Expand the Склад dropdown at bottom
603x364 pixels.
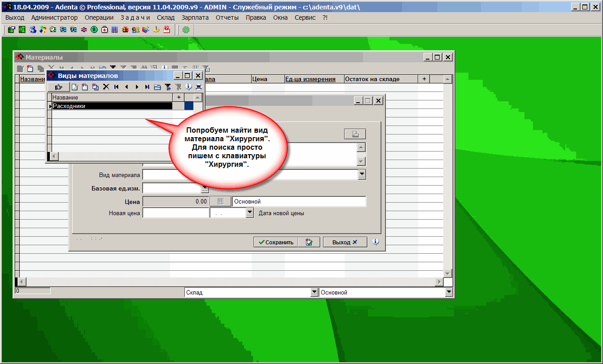314,292
